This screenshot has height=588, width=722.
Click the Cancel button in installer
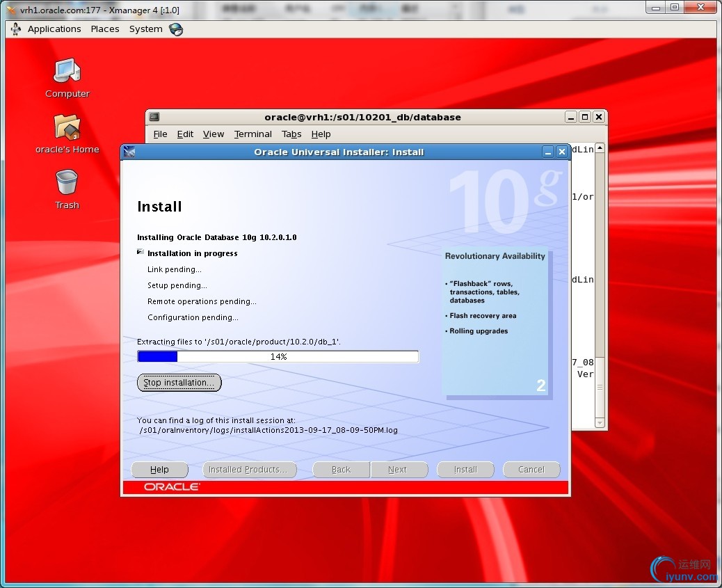tap(531, 470)
